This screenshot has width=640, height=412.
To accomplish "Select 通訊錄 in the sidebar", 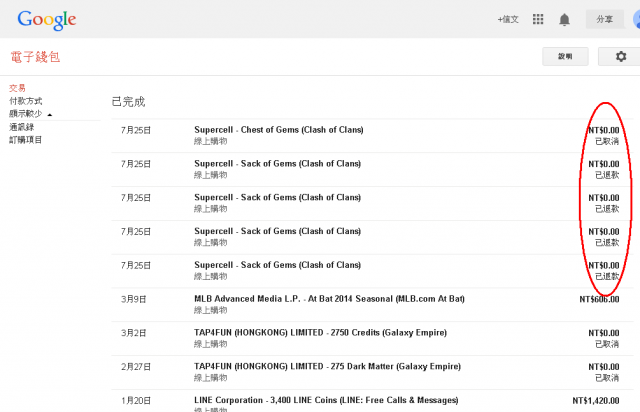I will [21, 127].
